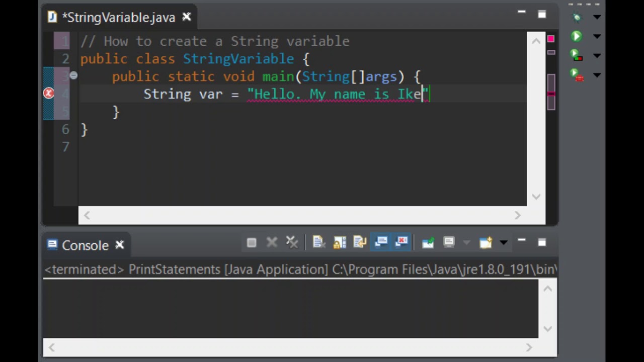This screenshot has width=644, height=362.
Task: Clear Console document icon
Action: click(318, 243)
